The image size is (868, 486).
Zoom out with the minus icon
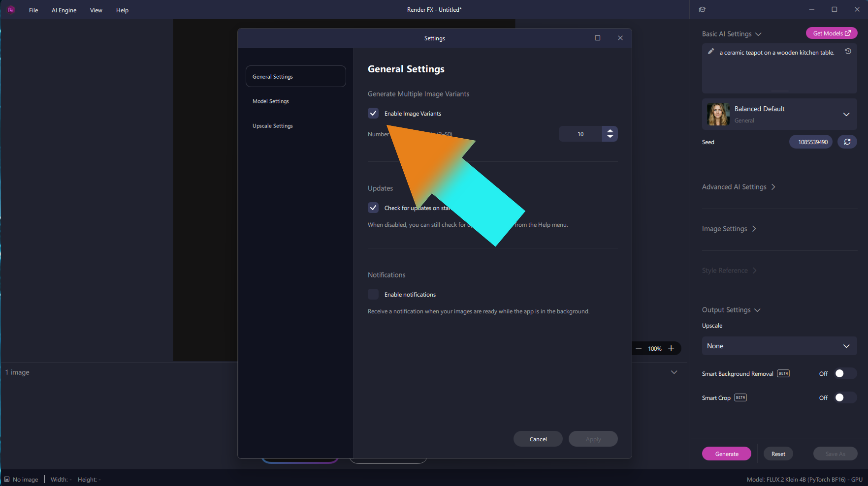tap(639, 348)
